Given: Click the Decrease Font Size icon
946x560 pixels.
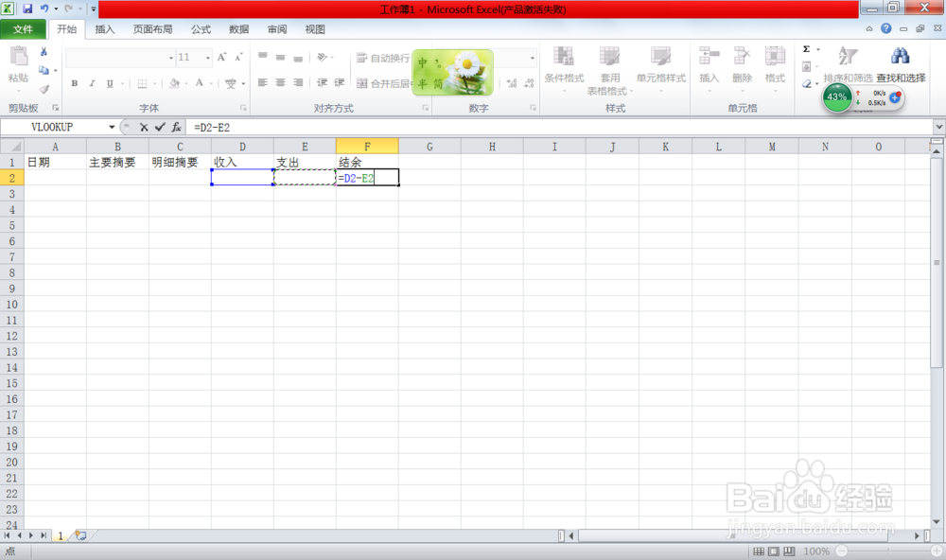Looking at the screenshot, I should tap(238, 57).
